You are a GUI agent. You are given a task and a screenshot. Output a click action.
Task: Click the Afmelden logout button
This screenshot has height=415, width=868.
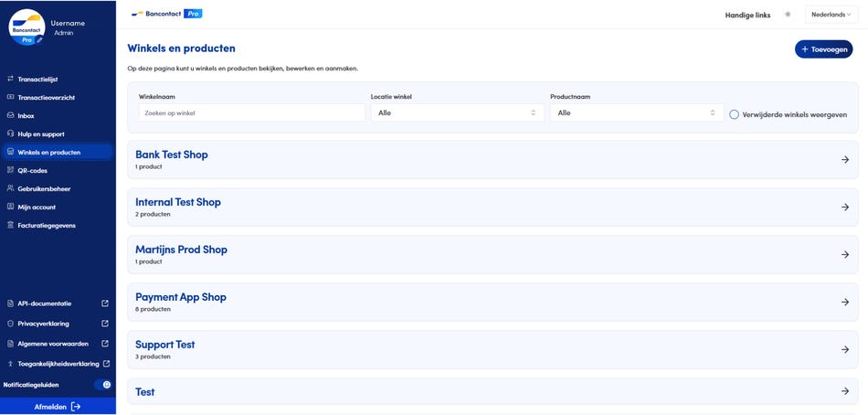point(58,407)
